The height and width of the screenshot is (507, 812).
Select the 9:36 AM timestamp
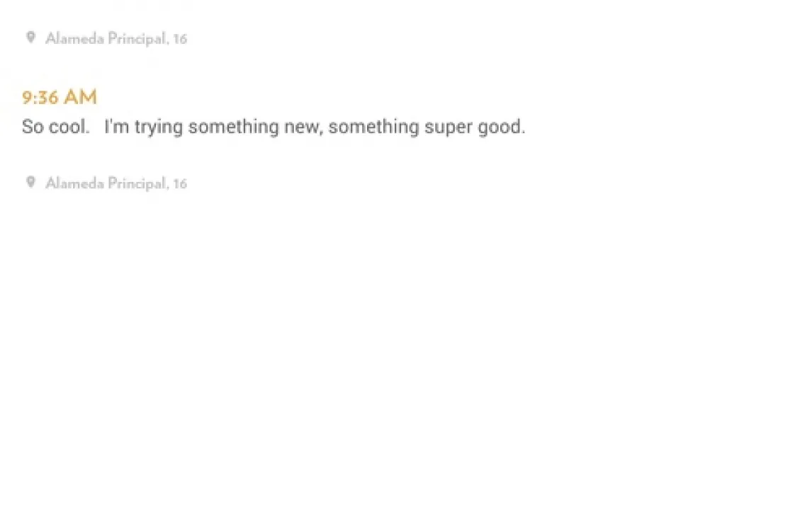click(x=60, y=97)
